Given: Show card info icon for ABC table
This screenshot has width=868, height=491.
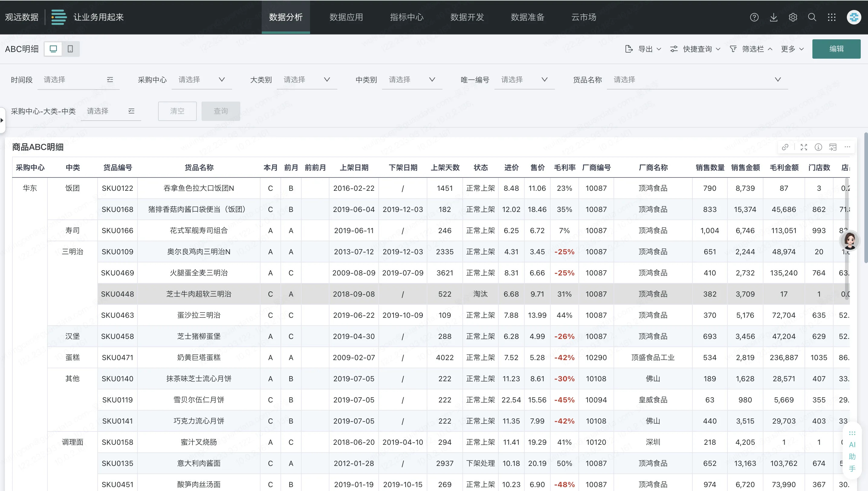Looking at the screenshot, I should tap(818, 147).
